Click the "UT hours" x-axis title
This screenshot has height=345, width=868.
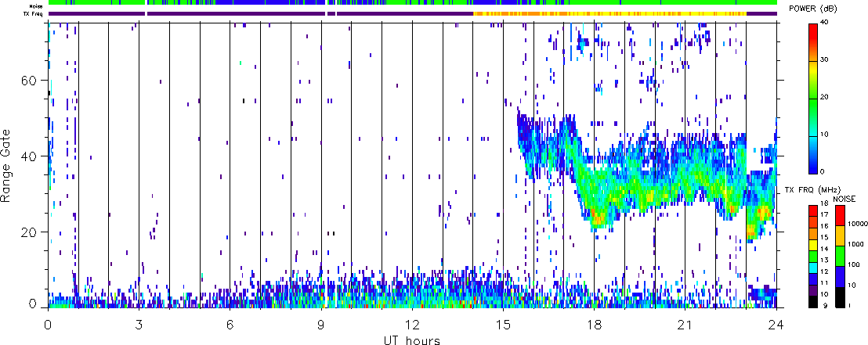click(412, 340)
